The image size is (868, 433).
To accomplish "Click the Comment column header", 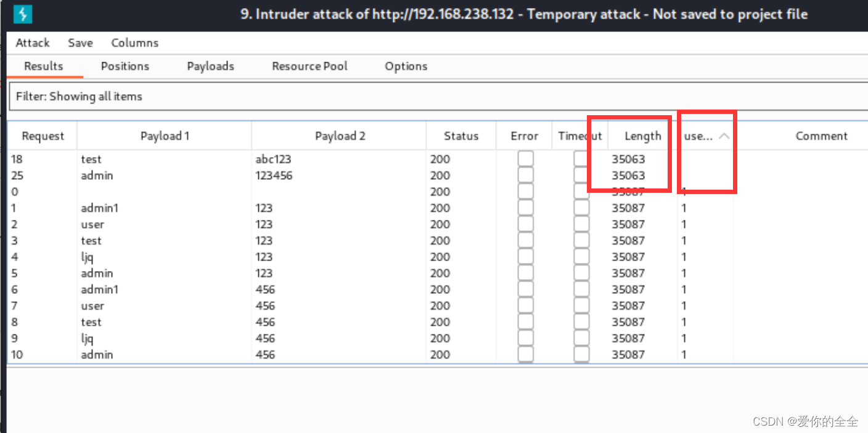I will (x=822, y=136).
